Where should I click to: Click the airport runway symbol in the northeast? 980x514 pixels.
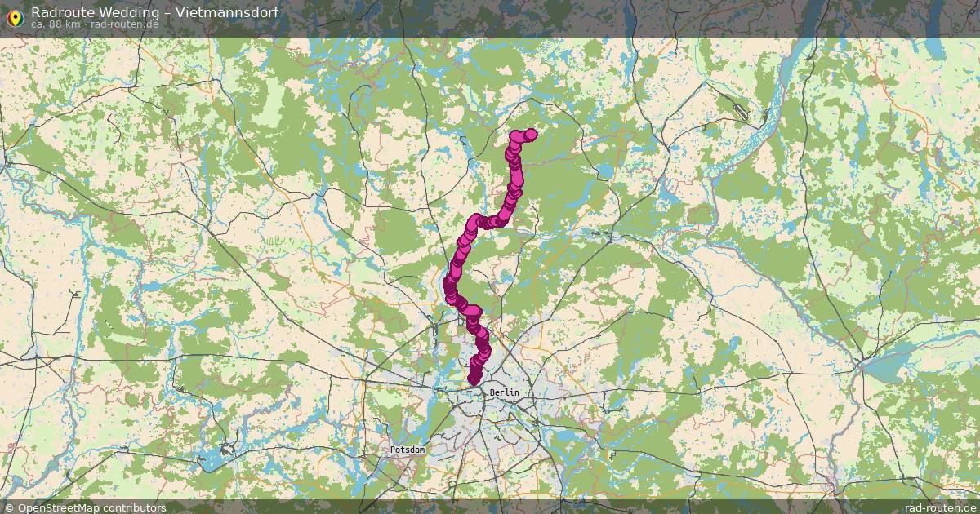click(x=739, y=111)
